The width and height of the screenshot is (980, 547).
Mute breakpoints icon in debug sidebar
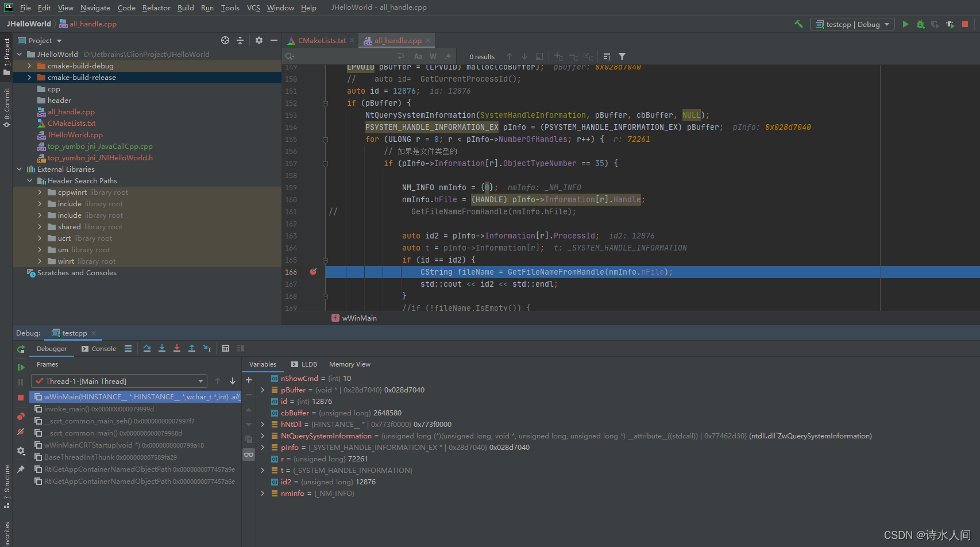pyautogui.click(x=21, y=432)
